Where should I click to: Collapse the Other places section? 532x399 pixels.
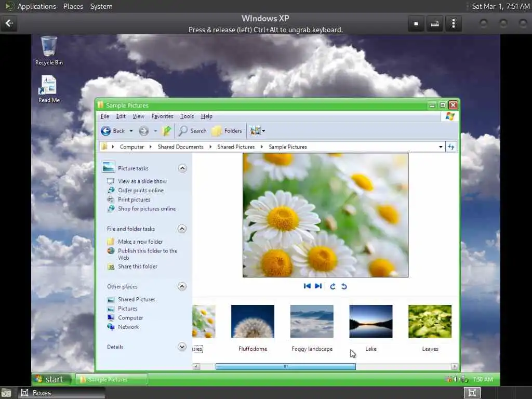tap(182, 286)
